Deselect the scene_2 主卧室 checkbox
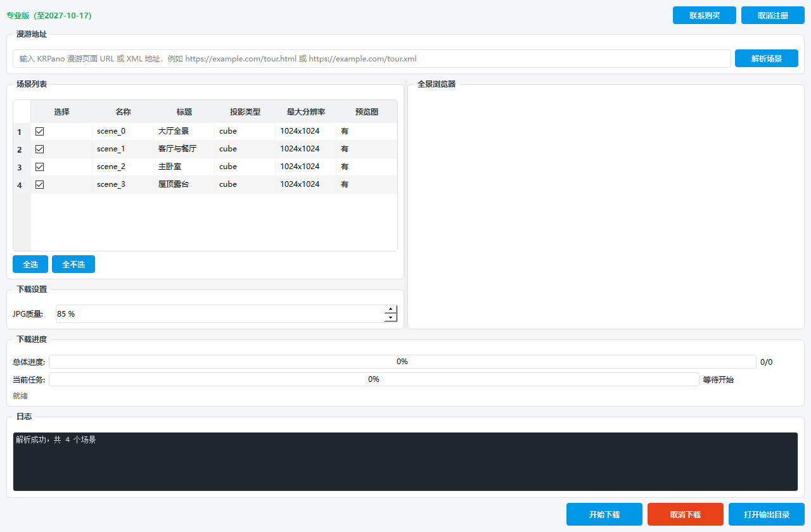 pos(40,167)
